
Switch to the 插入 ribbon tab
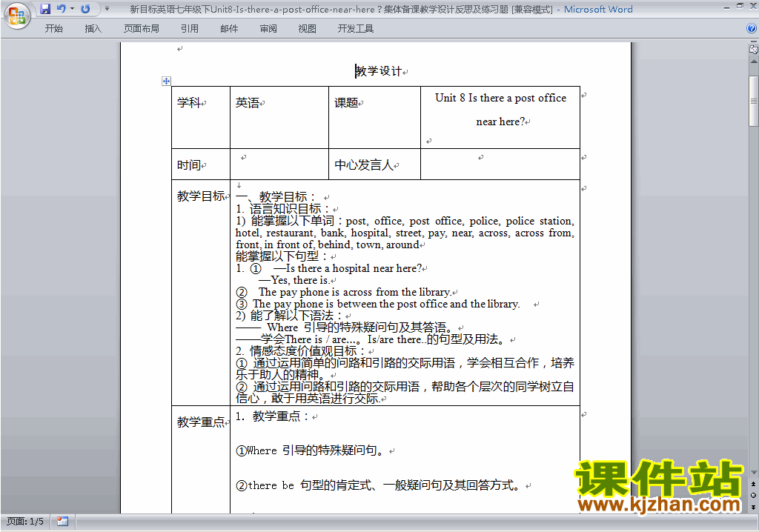pos(93,29)
